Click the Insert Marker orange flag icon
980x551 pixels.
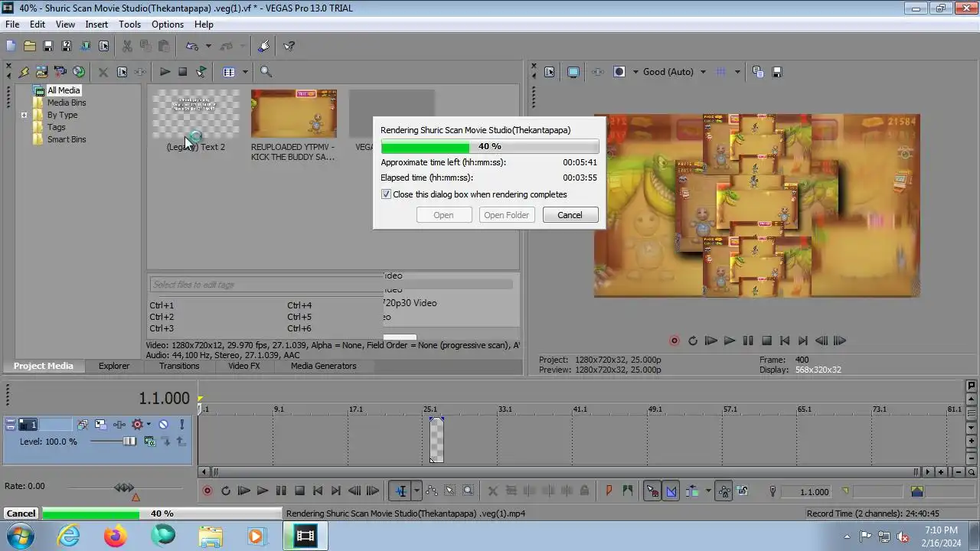[609, 491]
